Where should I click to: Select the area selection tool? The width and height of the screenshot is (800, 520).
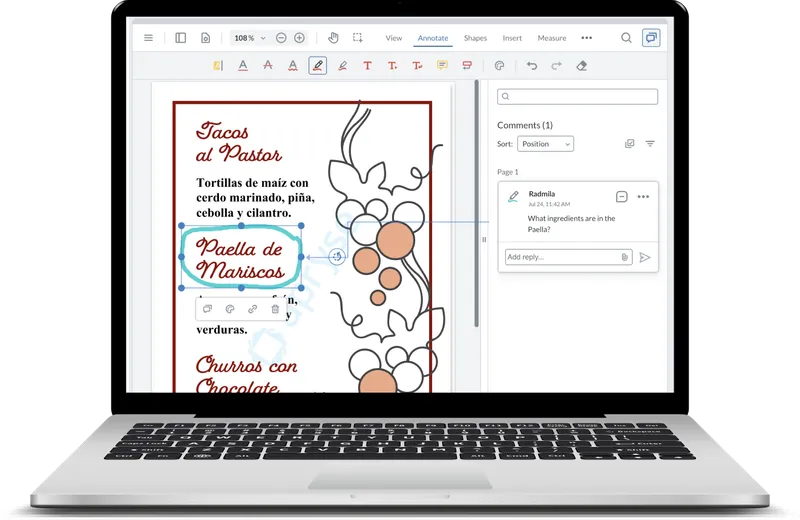(x=358, y=38)
